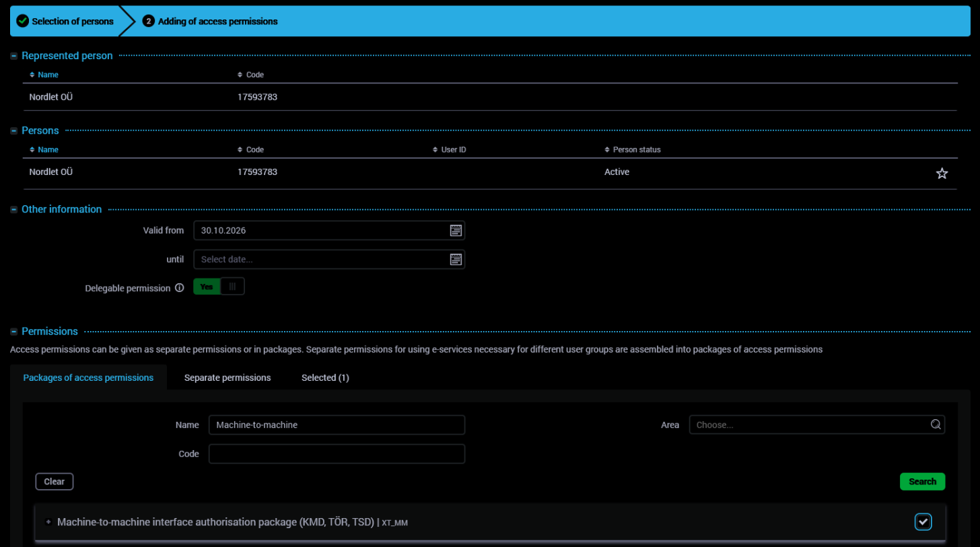
Task: Click the info icon beside Delegable permission
Action: click(x=179, y=287)
